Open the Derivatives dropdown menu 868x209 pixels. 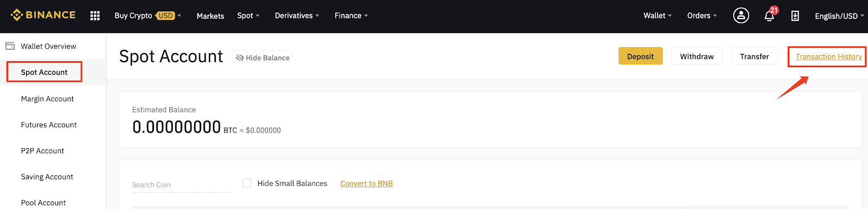(297, 16)
